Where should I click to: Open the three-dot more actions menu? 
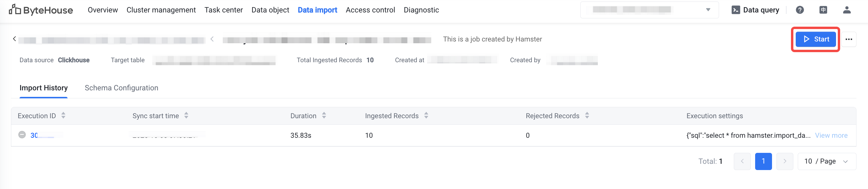pyautogui.click(x=848, y=39)
